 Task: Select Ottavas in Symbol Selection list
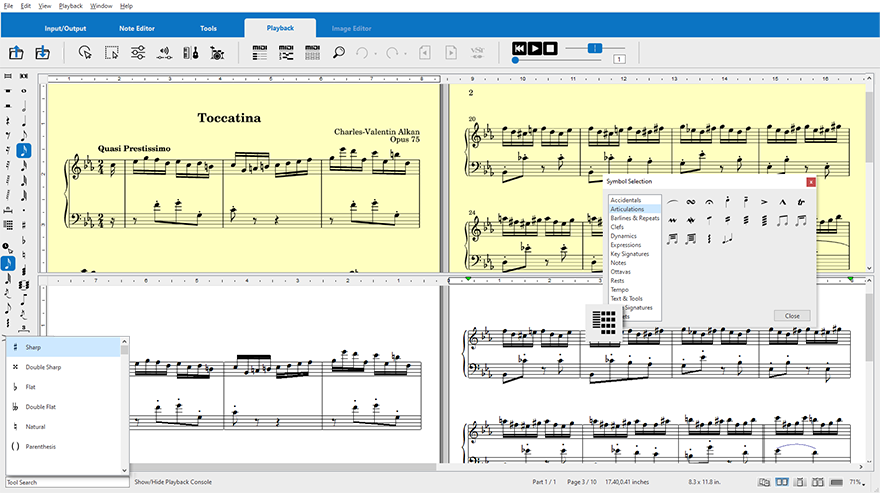tap(620, 272)
